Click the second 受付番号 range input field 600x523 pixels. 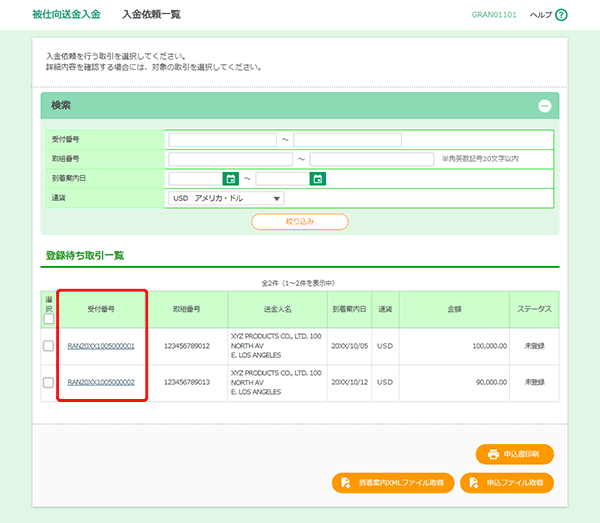347,140
